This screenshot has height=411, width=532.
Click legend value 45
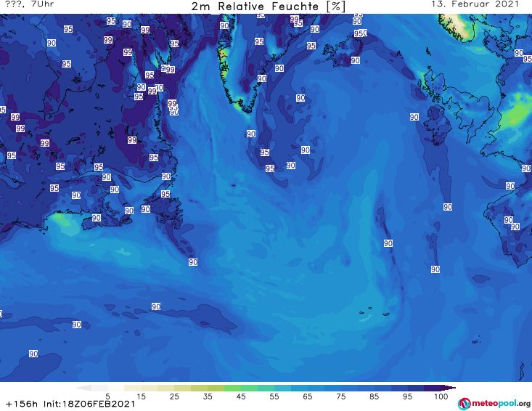(x=241, y=396)
